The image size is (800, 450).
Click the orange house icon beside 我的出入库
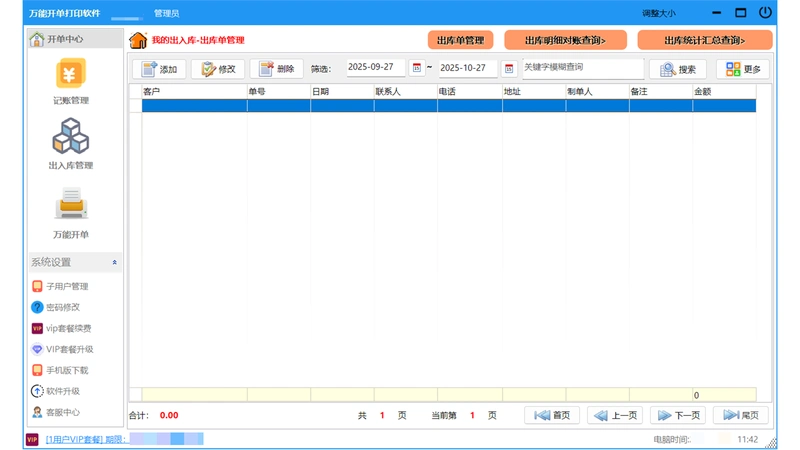coord(138,40)
